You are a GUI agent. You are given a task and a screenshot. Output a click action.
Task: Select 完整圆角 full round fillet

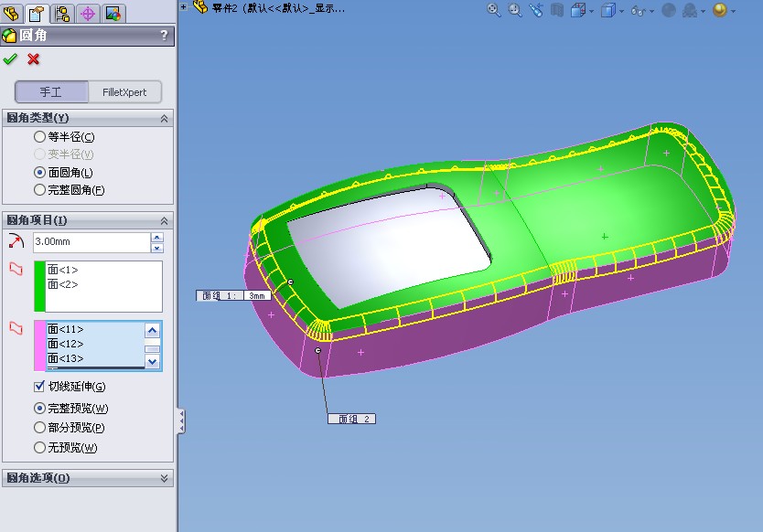click(39, 189)
